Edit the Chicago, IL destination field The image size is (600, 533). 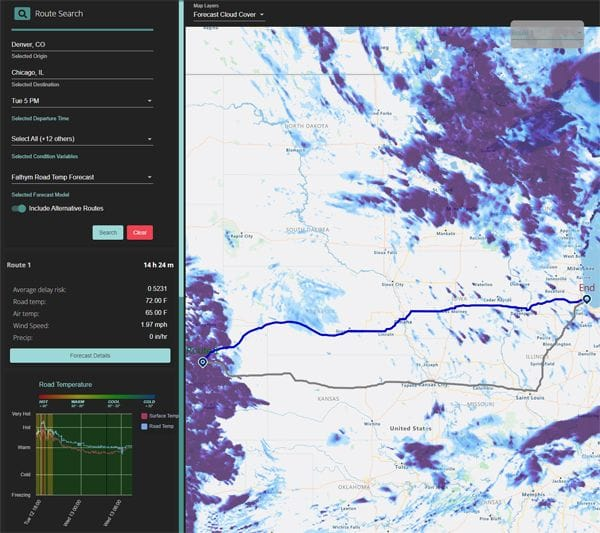coord(81,72)
